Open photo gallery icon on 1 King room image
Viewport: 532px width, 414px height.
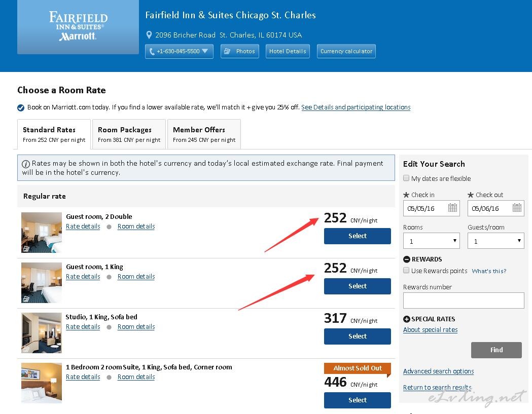pyautogui.click(x=26, y=299)
